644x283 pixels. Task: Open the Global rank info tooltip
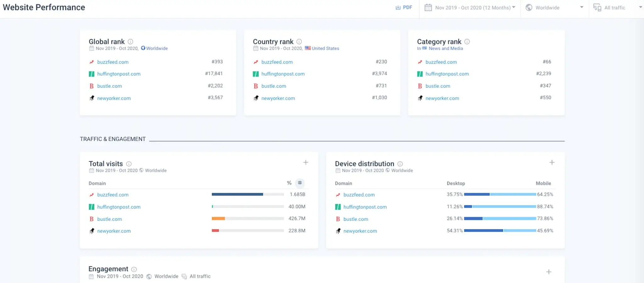(x=130, y=41)
